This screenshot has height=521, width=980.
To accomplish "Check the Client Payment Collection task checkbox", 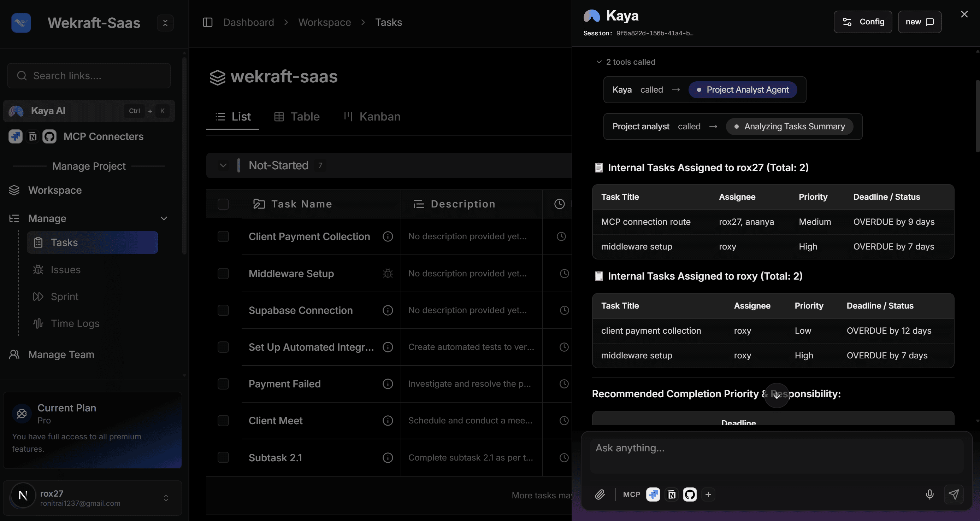I will [223, 236].
